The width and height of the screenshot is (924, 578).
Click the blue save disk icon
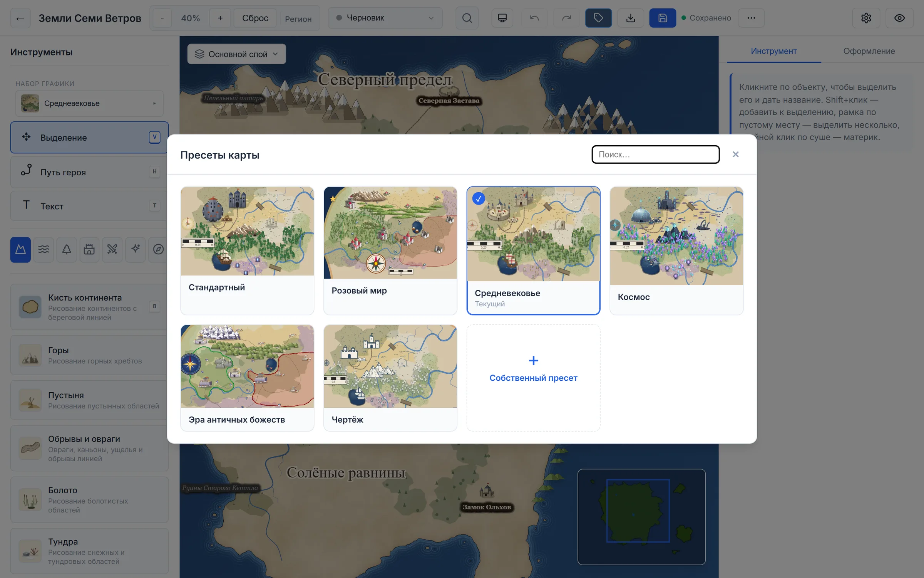(663, 18)
